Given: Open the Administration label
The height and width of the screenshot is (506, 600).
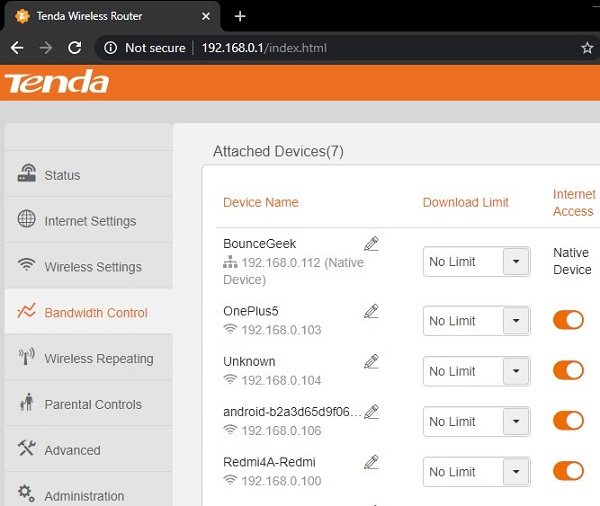Looking at the screenshot, I should click(x=84, y=496).
